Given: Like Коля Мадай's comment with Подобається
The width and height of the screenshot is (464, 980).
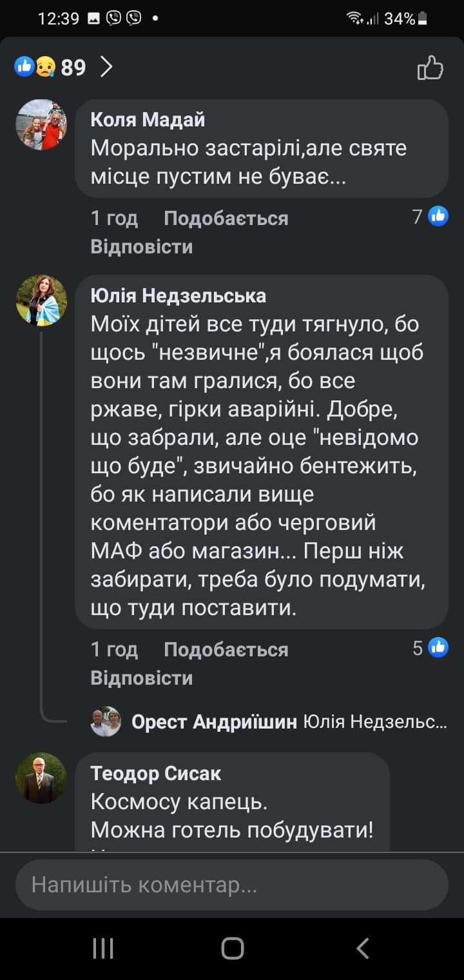Looking at the screenshot, I should coord(226,218).
